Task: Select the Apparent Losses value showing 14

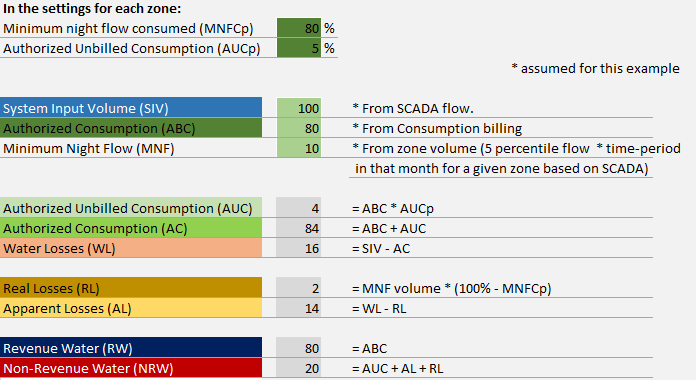Action: click(x=298, y=308)
